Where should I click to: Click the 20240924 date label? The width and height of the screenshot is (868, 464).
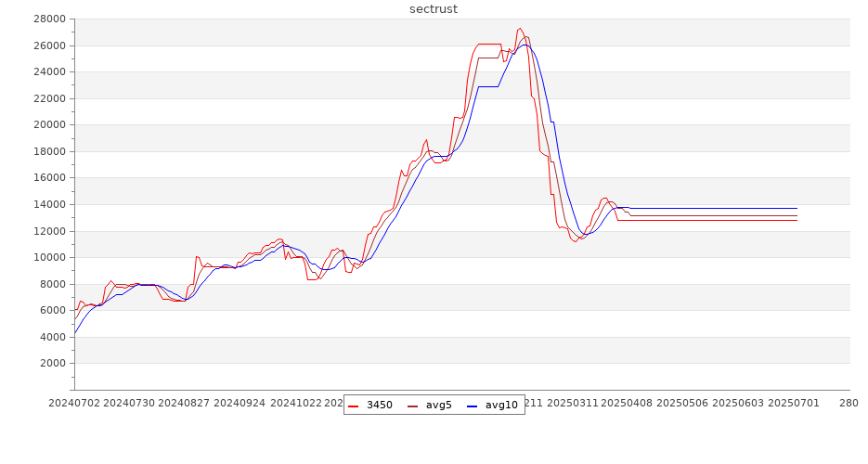coord(240,404)
